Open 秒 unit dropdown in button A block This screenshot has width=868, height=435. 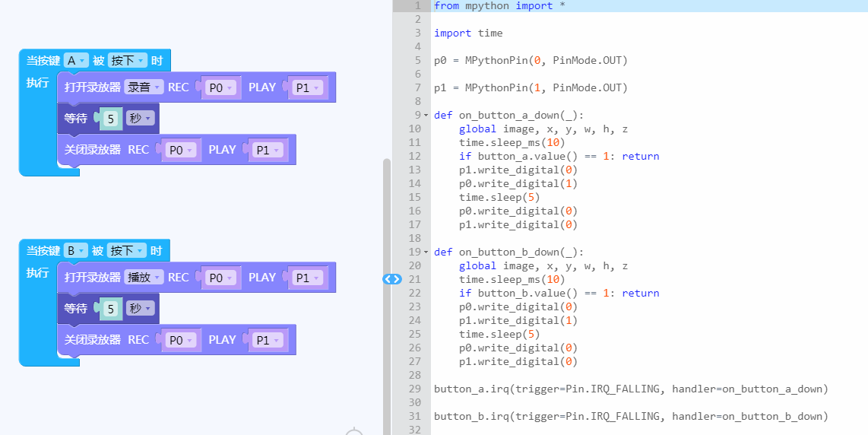point(140,119)
